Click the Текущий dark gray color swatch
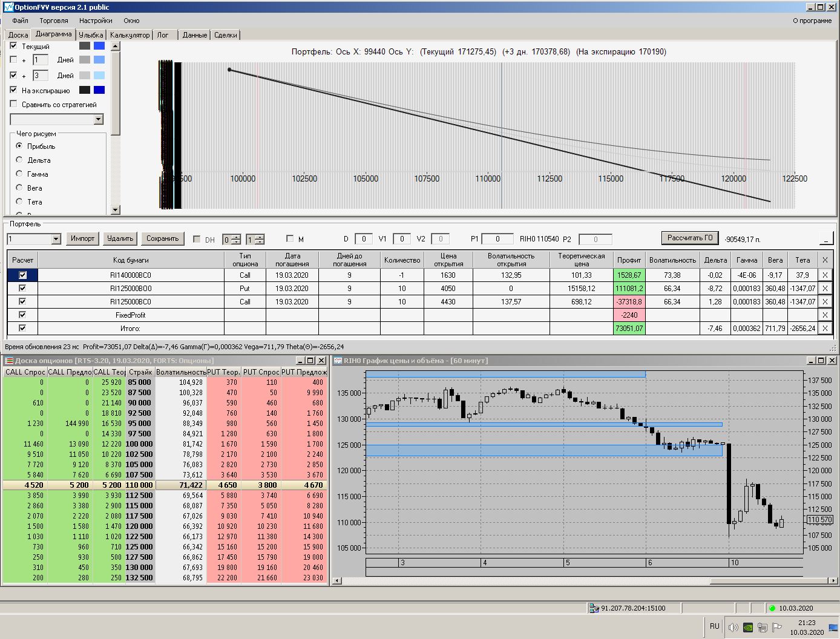840x639 pixels. tap(85, 46)
